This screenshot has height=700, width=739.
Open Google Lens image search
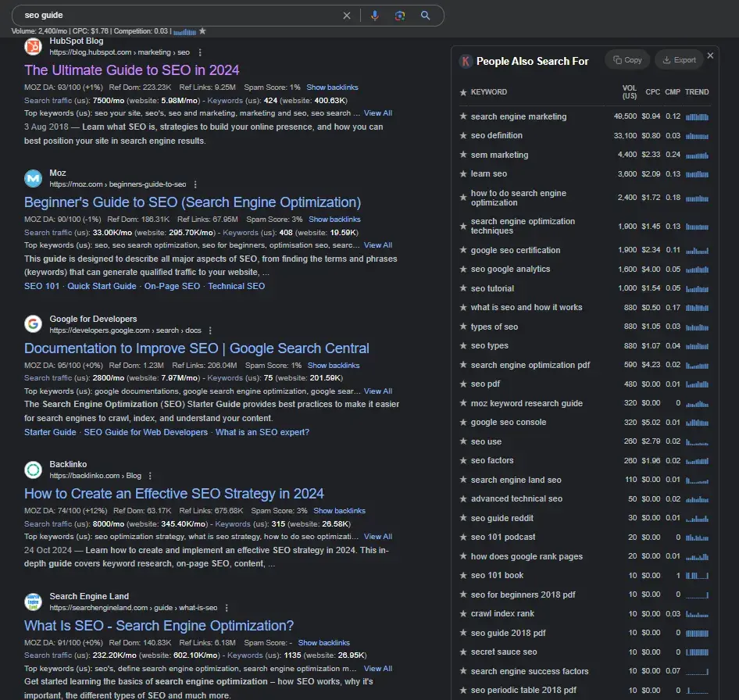click(400, 16)
